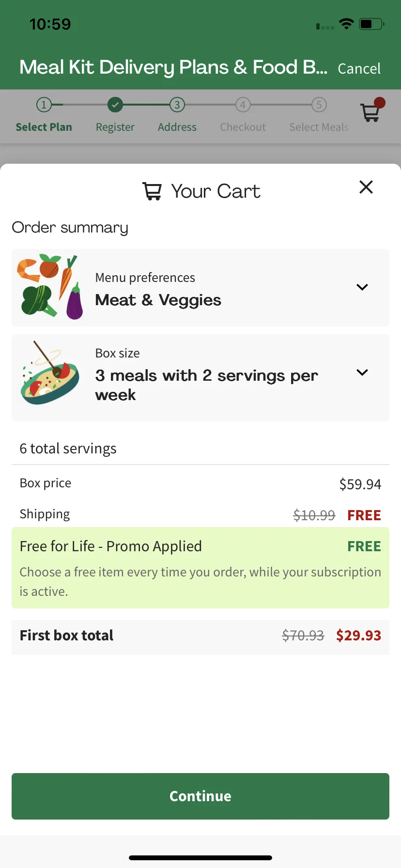Image resolution: width=401 pixels, height=868 pixels.
Task: Tap the vegetables illustration for menu preferences
Action: point(49,287)
